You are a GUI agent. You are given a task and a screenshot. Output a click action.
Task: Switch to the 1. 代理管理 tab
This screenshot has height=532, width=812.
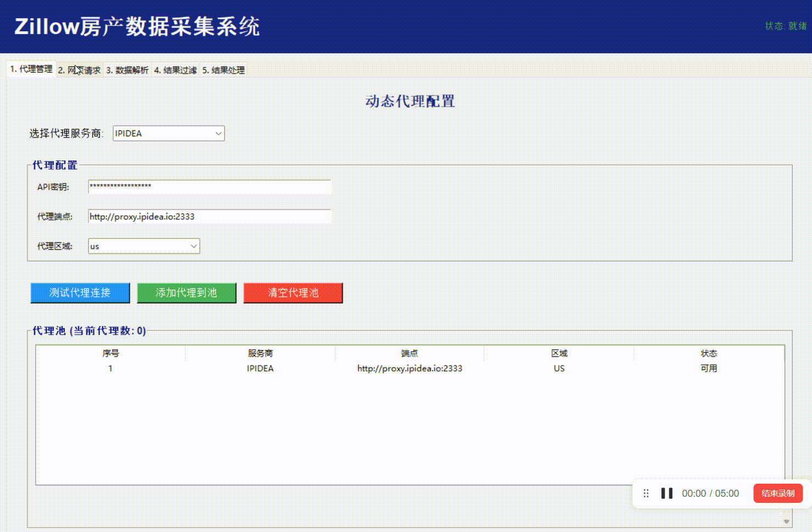(x=31, y=69)
